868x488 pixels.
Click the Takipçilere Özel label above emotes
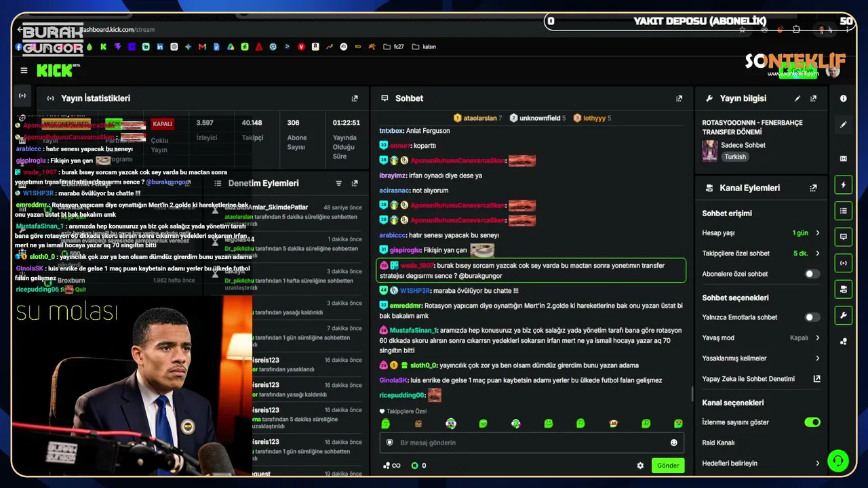click(406, 411)
